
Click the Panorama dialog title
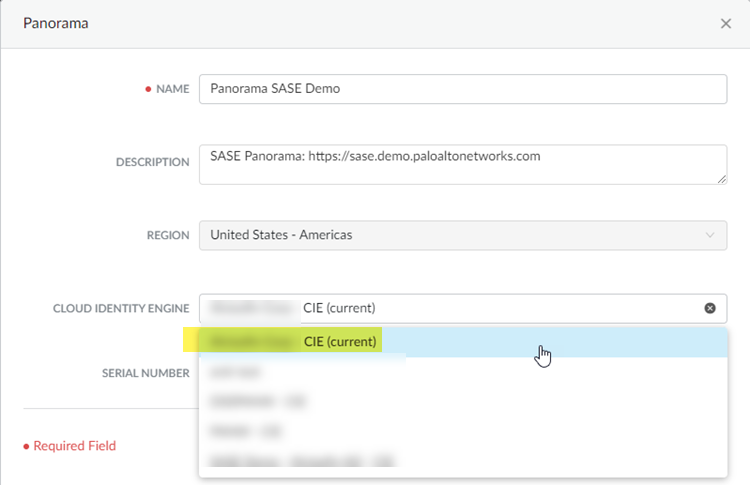click(56, 23)
